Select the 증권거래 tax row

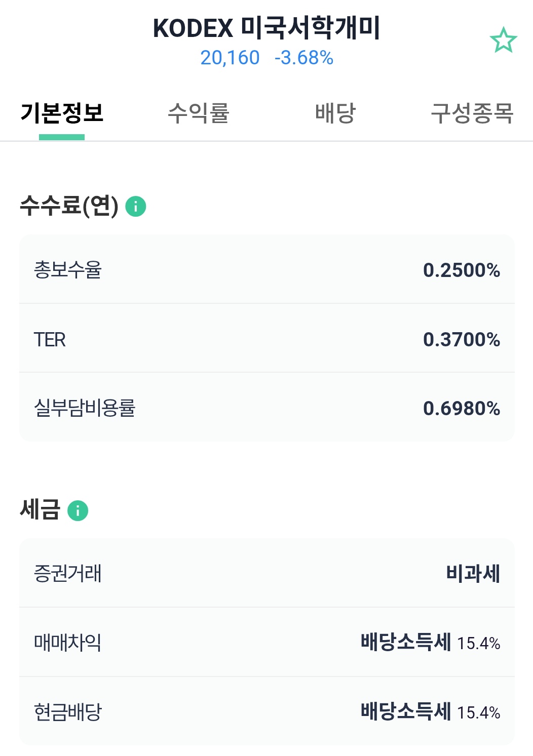point(267,573)
